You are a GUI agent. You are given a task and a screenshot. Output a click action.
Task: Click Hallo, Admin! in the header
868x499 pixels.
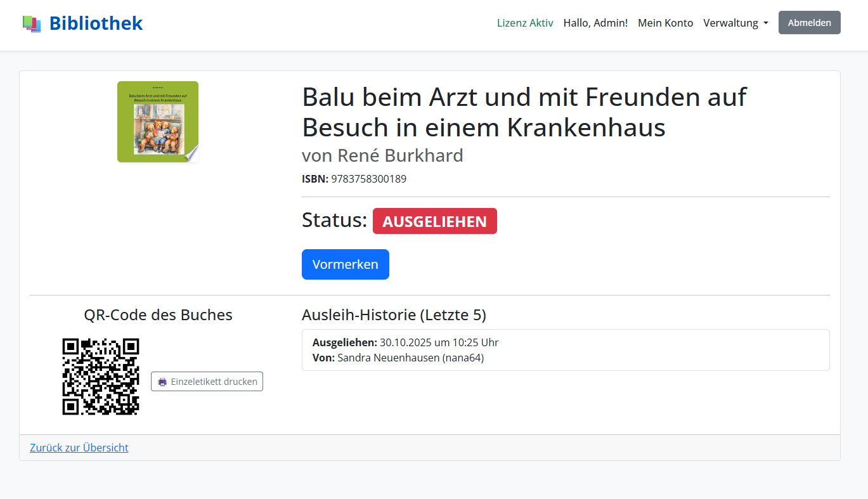595,23
